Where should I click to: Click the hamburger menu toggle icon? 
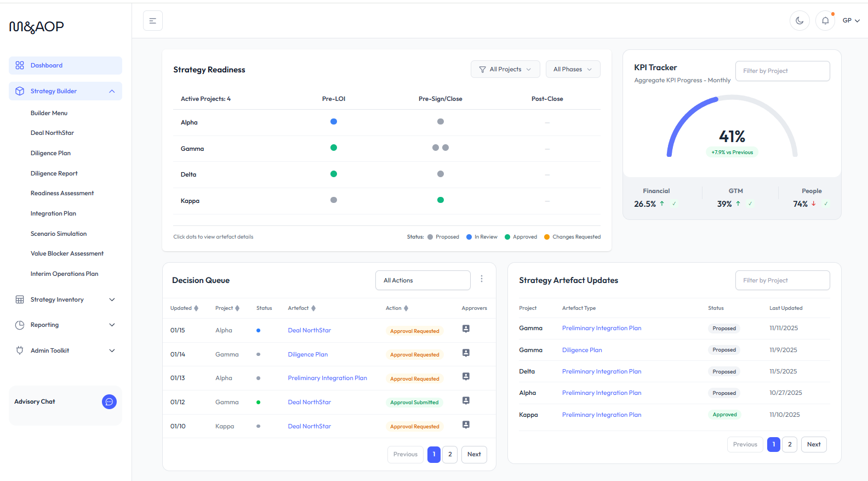tap(153, 21)
